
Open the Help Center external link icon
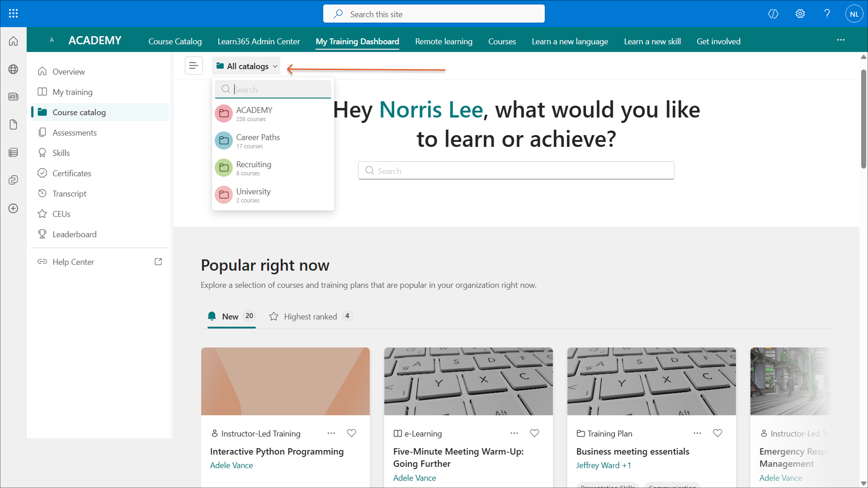coord(158,262)
